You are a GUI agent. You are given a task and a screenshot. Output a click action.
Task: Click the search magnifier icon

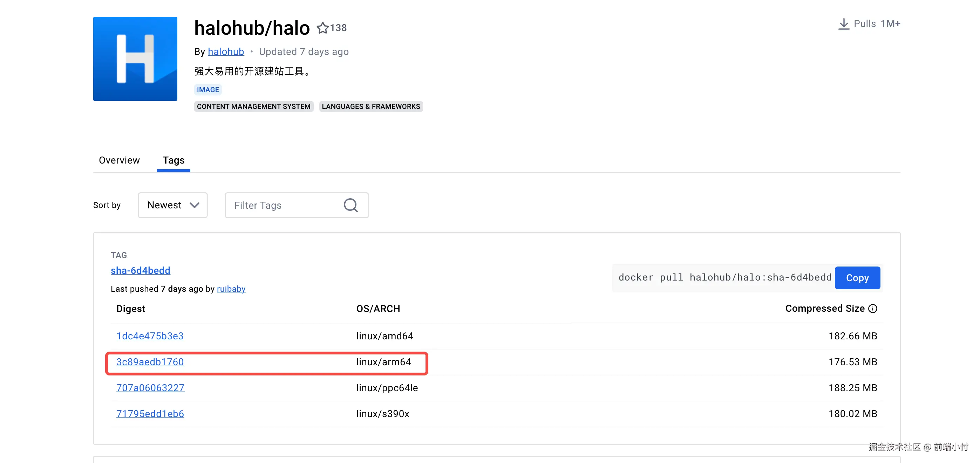(351, 205)
